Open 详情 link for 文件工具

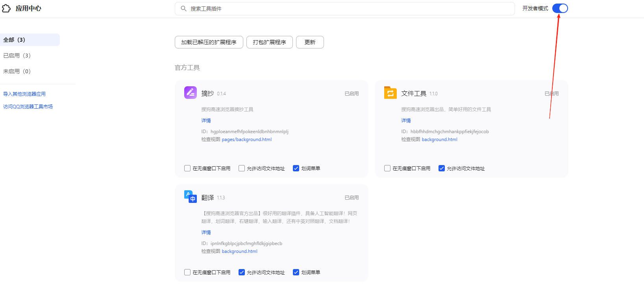tap(406, 121)
